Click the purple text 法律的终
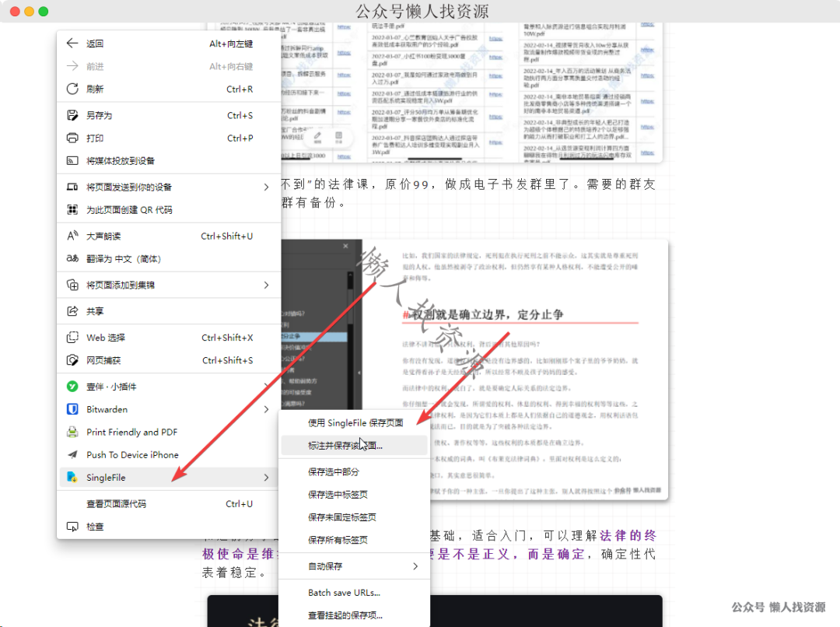The image size is (840, 627). [628, 535]
